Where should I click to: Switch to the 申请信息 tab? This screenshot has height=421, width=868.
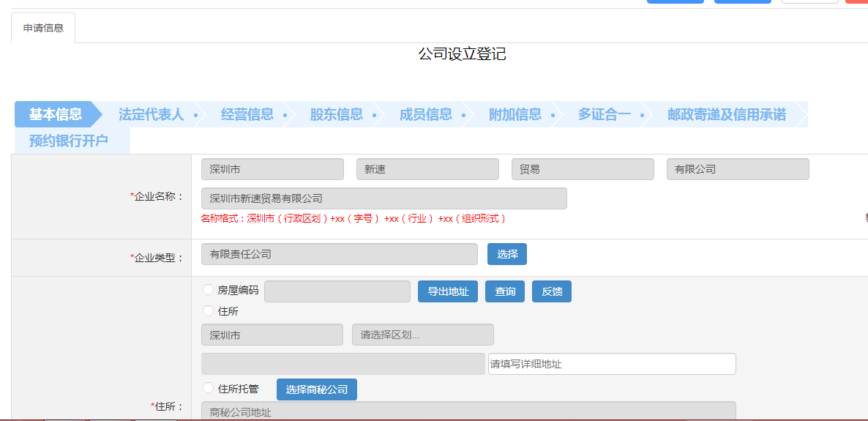pos(43,29)
